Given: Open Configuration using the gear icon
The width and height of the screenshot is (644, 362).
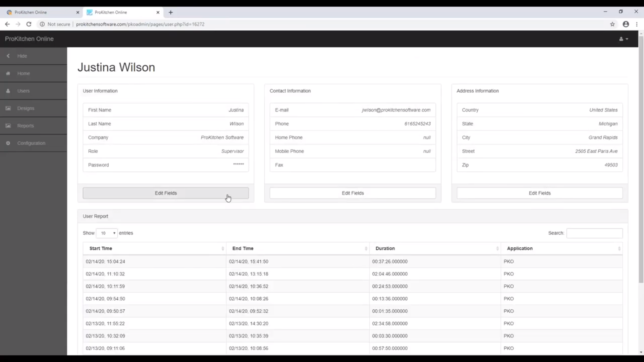Looking at the screenshot, I should point(8,143).
